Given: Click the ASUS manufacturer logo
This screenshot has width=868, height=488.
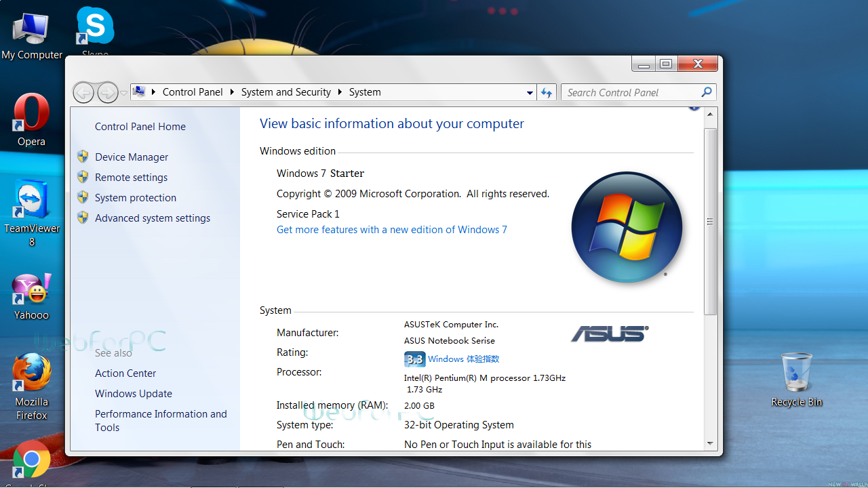Looking at the screenshot, I should tap(610, 333).
